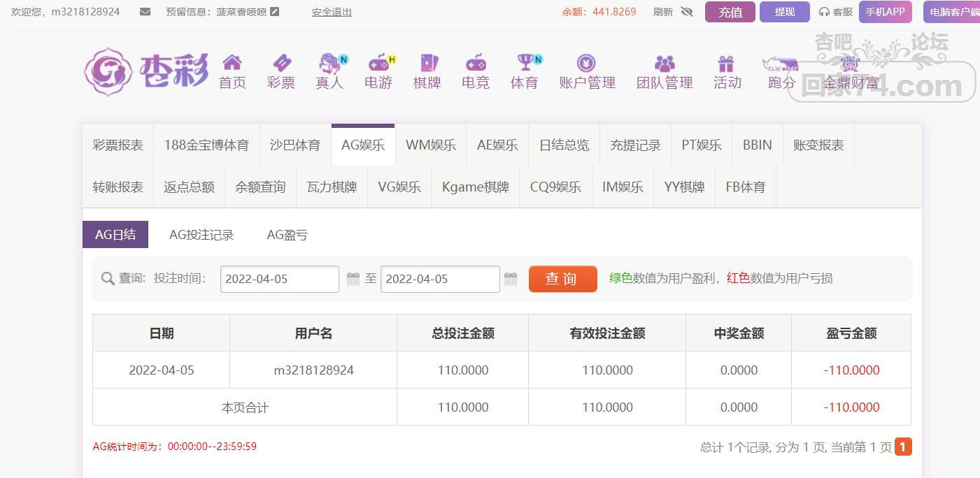Select the AG投注记录 sub-tab
Screen dimensions: 980x478
point(201,235)
